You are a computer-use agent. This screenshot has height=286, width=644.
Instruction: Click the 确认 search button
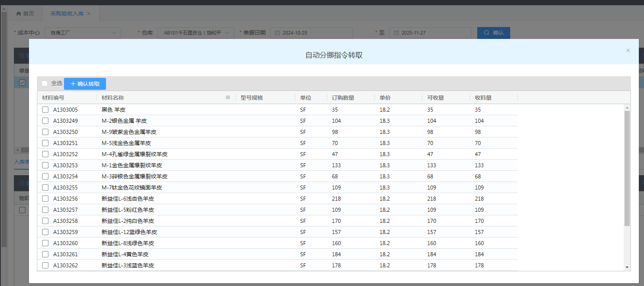click(494, 33)
